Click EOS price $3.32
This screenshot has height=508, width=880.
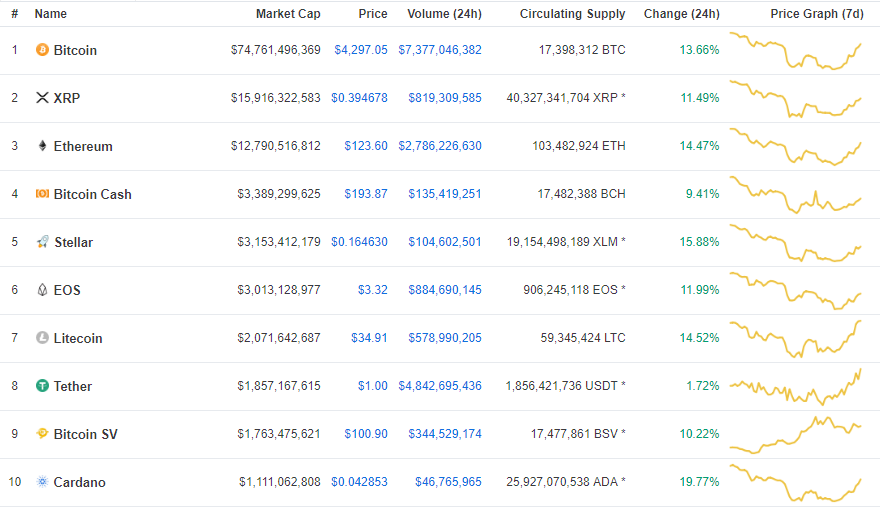coord(373,290)
